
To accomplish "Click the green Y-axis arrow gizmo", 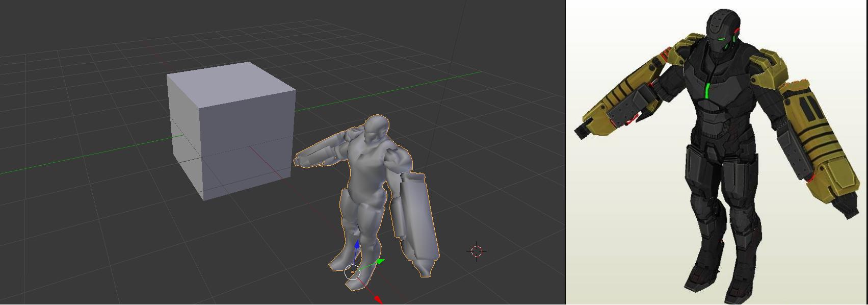I will pos(380,262).
